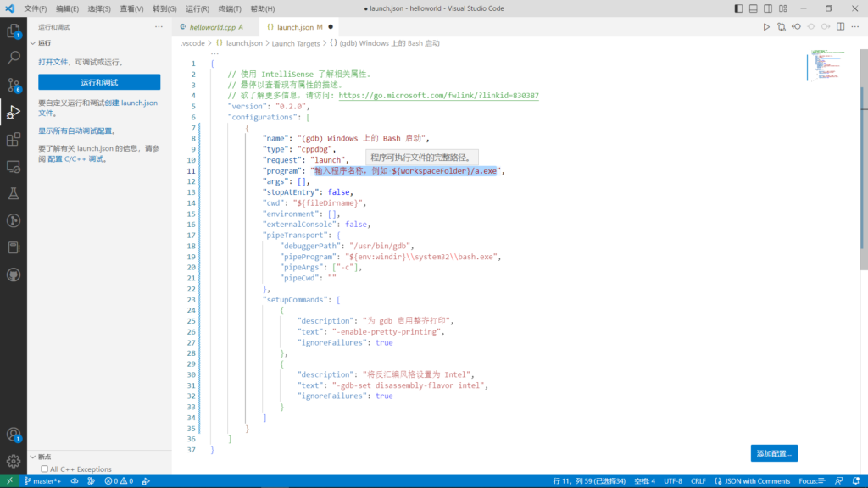
Task: Split the editor to the right
Action: [841, 27]
